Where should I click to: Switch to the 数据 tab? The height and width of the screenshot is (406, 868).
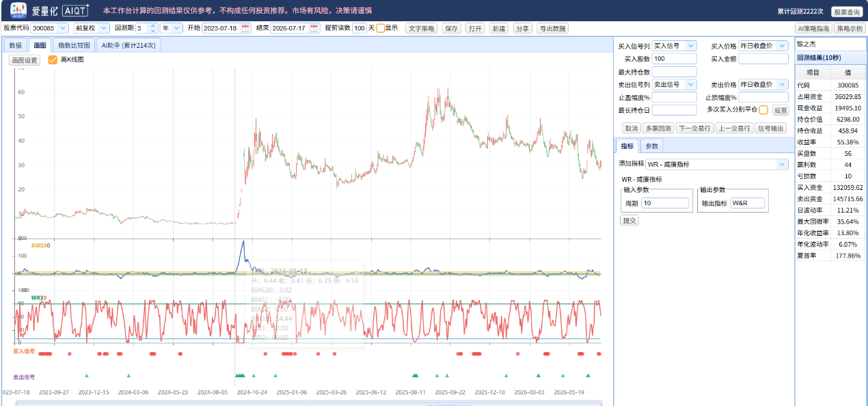tap(16, 45)
